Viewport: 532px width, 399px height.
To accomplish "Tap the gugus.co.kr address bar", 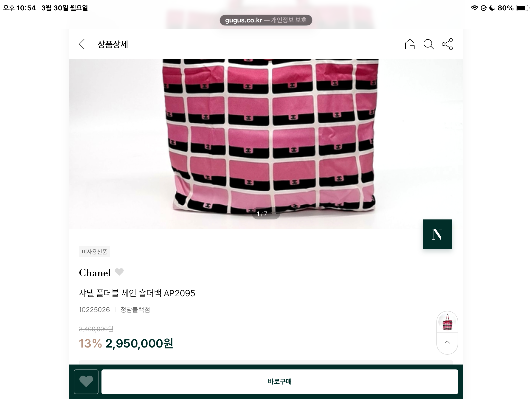I will tap(266, 20).
